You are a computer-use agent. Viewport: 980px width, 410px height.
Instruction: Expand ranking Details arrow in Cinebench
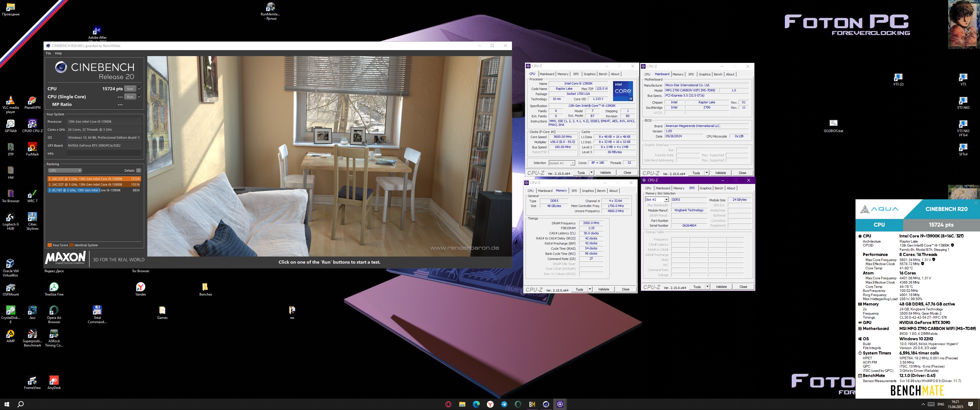point(138,170)
